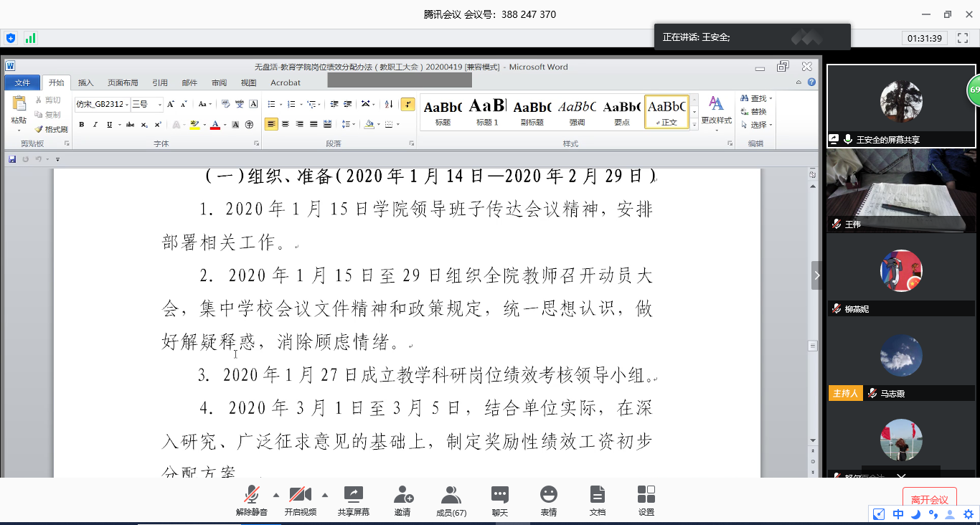Enter full screen using top-right icon

click(963, 38)
